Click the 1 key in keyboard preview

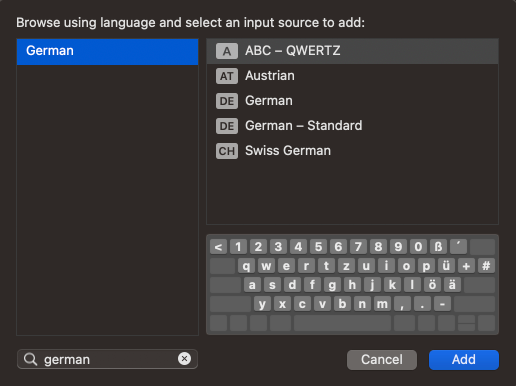(x=238, y=247)
